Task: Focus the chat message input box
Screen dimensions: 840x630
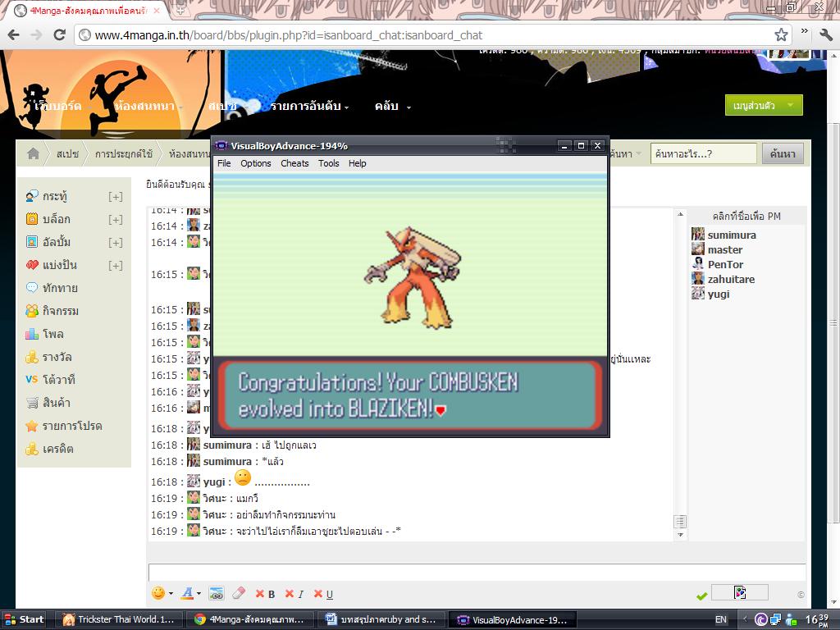Action: (x=477, y=572)
